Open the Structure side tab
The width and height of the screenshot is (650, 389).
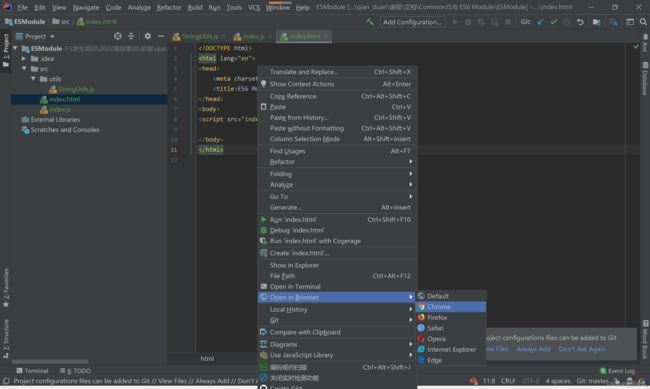(x=6, y=339)
